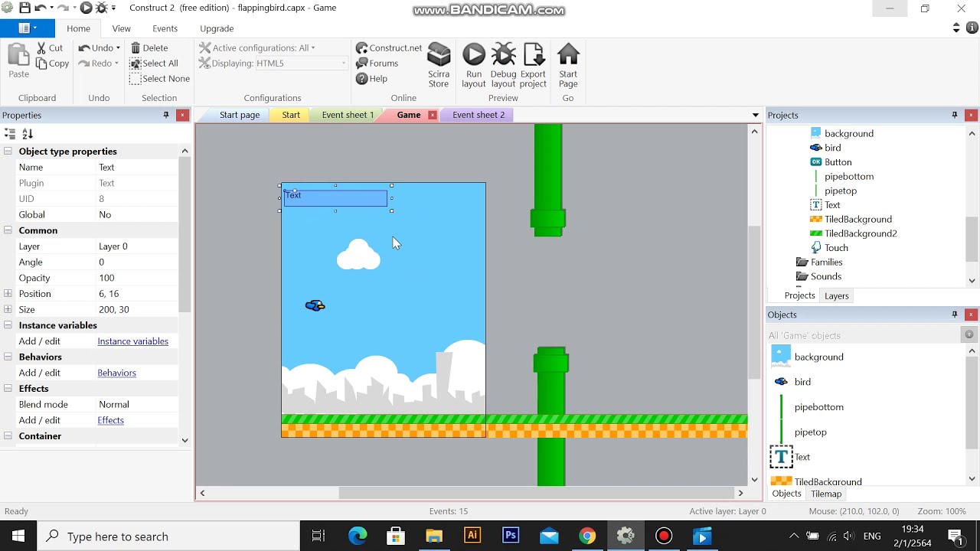Collapse Object type properties section
980x551 pixels.
pos(8,152)
